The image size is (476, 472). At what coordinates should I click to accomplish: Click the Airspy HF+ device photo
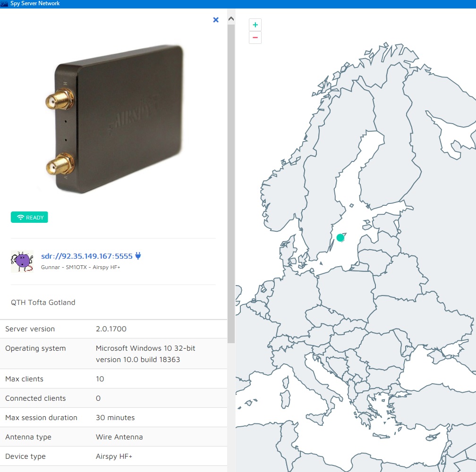tap(114, 119)
